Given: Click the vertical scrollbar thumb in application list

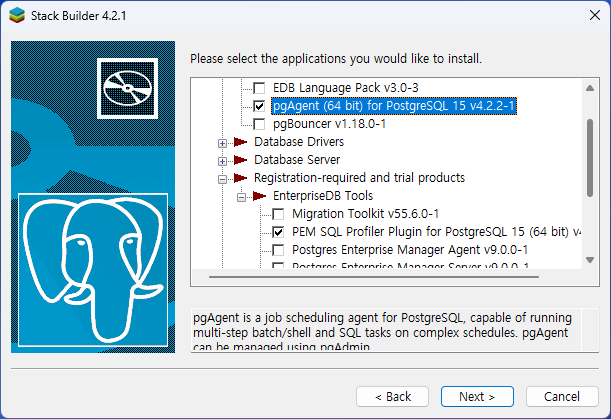Looking at the screenshot, I should pos(590,158).
